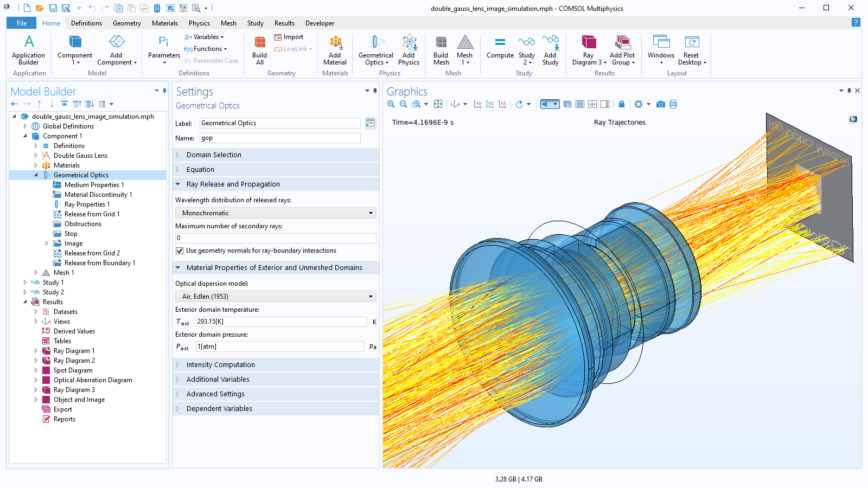Click the Open folder icon in quick access toolbar
The image size is (868, 488).
tap(40, 8)
